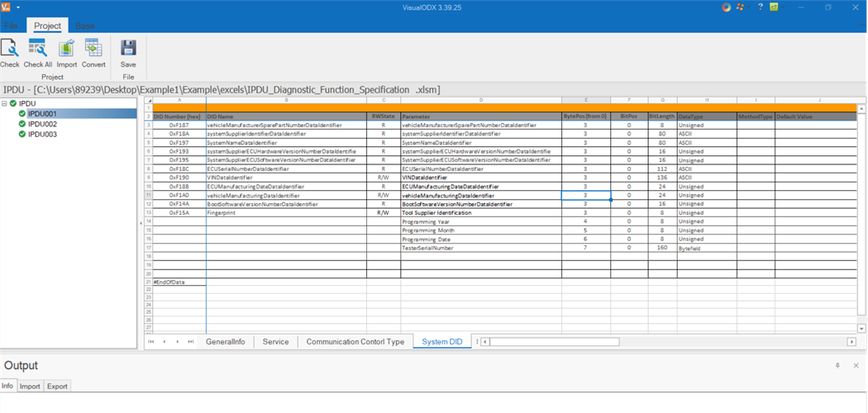The image size is (868, 413).
Task: Open the Service sheet tab
Action: tap(275, 342)
